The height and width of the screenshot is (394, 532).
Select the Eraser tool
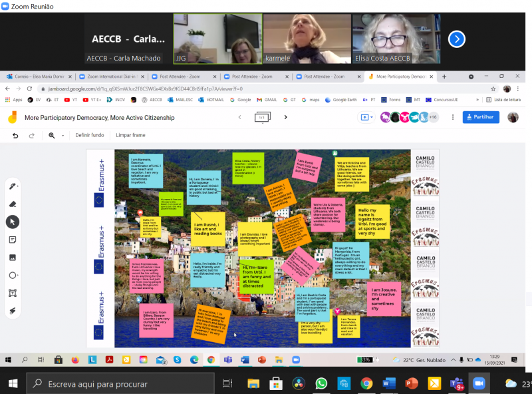(13, 204)
